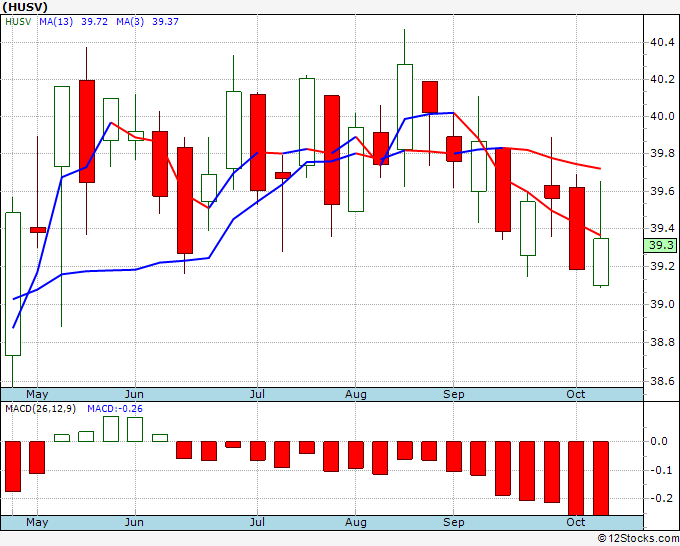Click the tallest green candlestick in mid-August

point(405,107)
